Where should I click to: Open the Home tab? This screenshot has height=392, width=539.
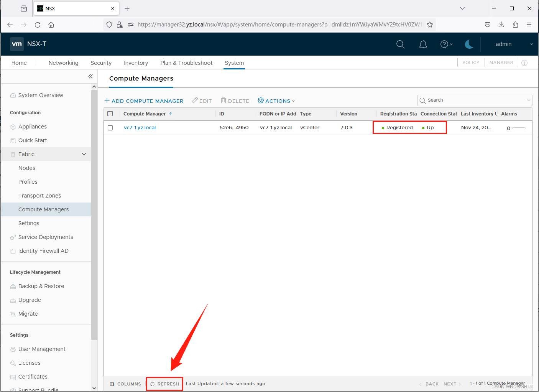pos(19,63)
